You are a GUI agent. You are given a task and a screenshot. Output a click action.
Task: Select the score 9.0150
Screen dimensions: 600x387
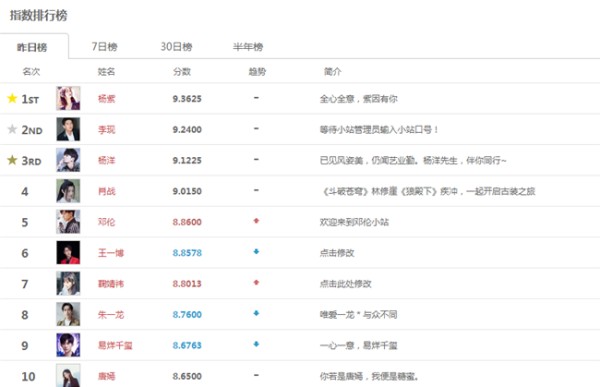(187, 191)
